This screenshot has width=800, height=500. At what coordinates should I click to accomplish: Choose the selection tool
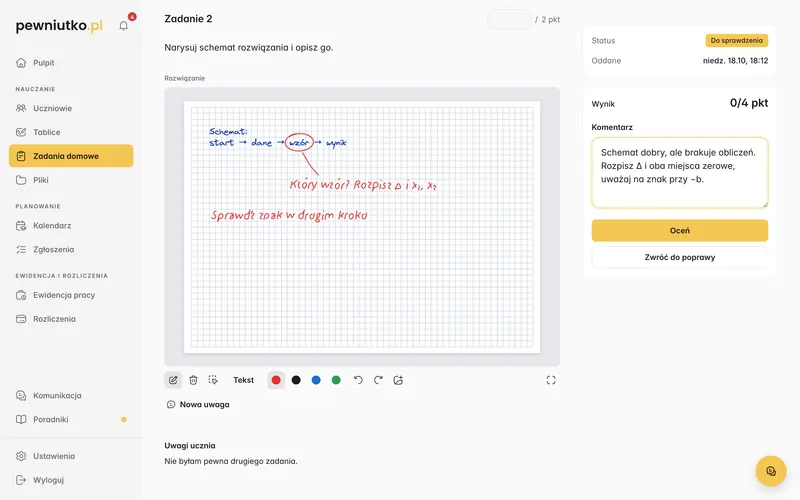click(x=213, y=380)
